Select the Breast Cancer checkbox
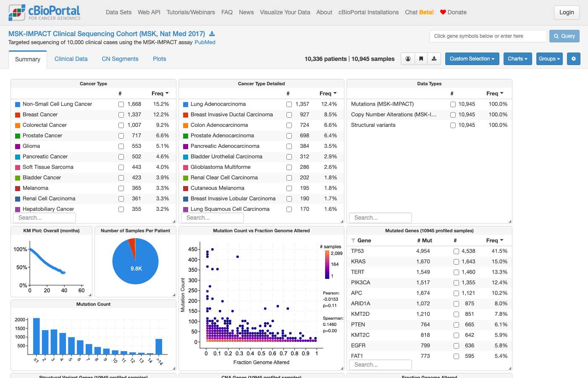 pos(121,115)
